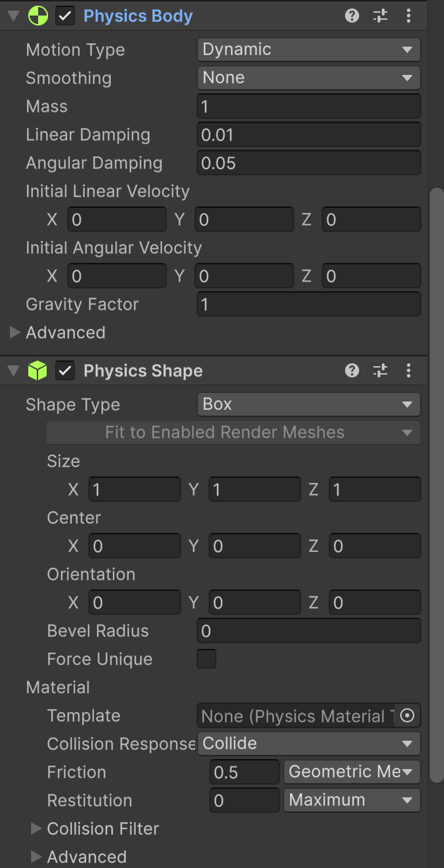The width and height of the screenshot is (444, 868).
Task: Click the green Physics Shape cube icon
Action: pos(37,371)
